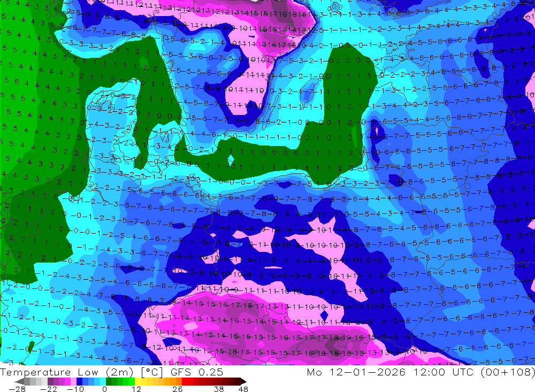535x392 pixels.
Task: Click the '-10' legend value
Action: [x=75, y=389]
